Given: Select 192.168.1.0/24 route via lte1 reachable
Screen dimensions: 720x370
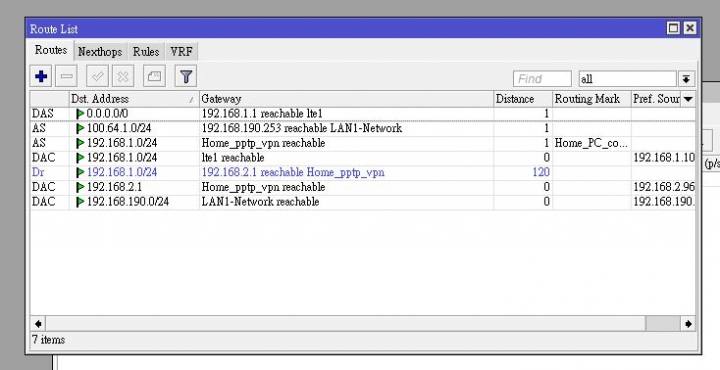Looking at the screenshot, I should pos(363,157).
